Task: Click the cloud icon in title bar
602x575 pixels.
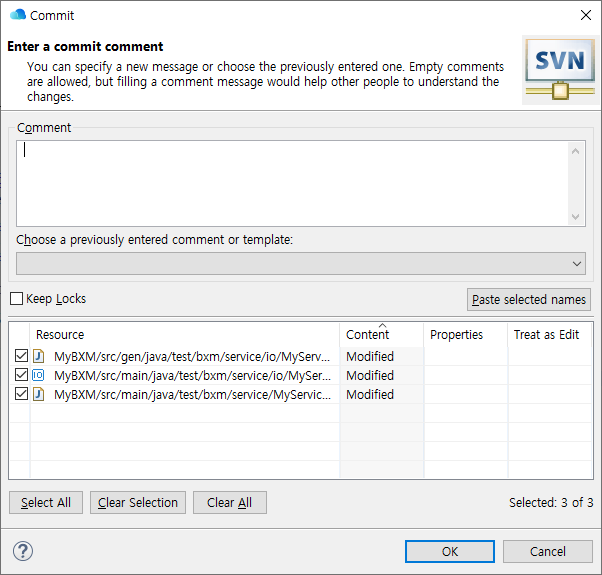Action: point(17,15)
